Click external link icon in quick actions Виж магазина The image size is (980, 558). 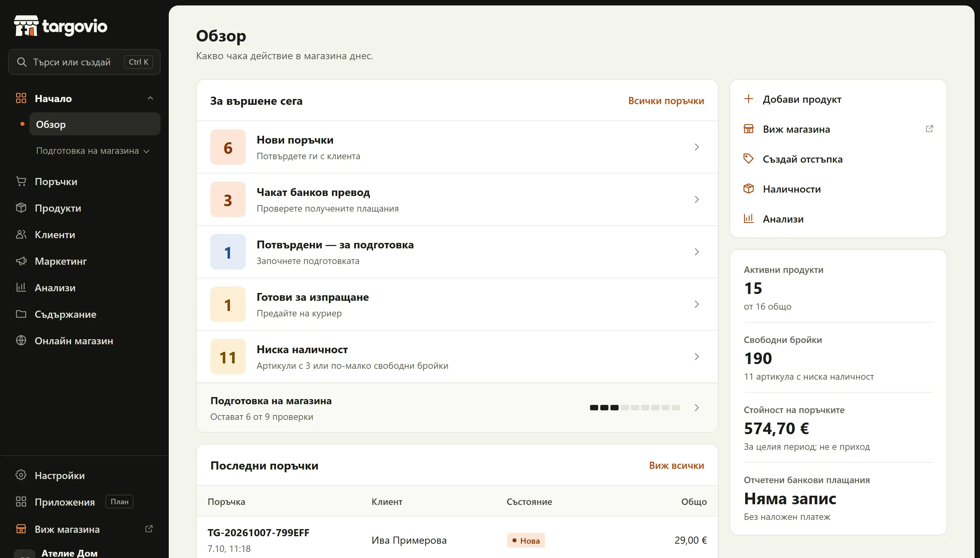pyautogui.click(x=929, y=129)
